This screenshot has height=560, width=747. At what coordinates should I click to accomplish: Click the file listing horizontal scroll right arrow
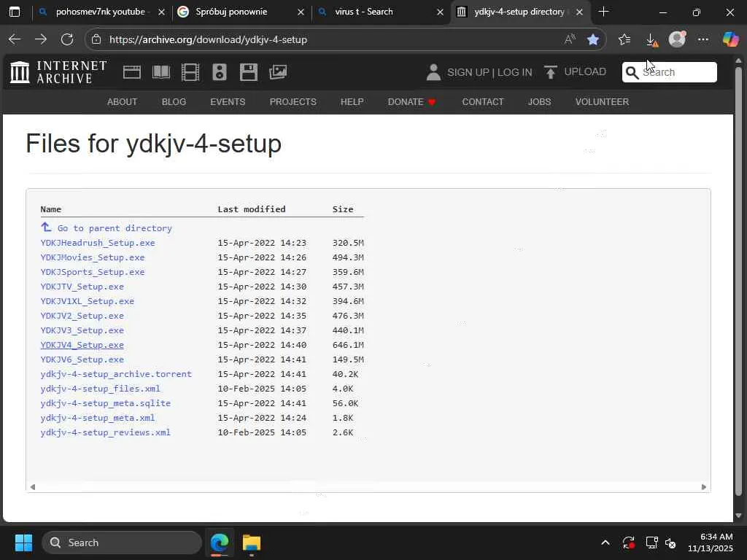704,486
